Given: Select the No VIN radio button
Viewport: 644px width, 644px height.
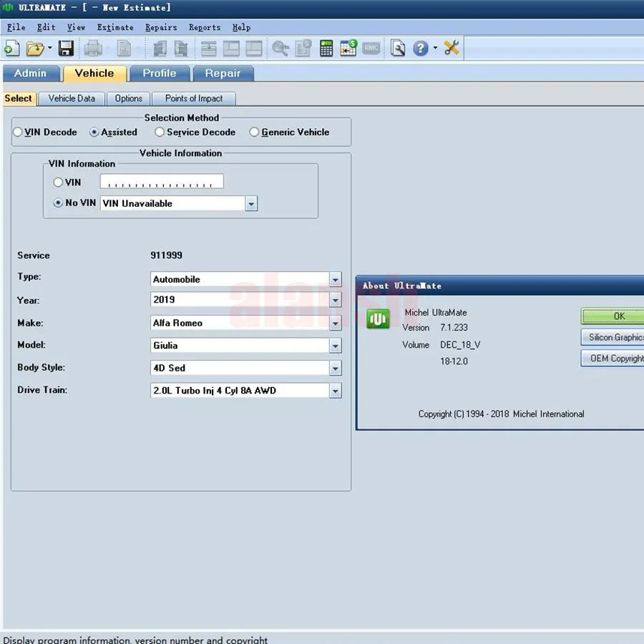Looking at the screenshot, I should tap(58, 203).
